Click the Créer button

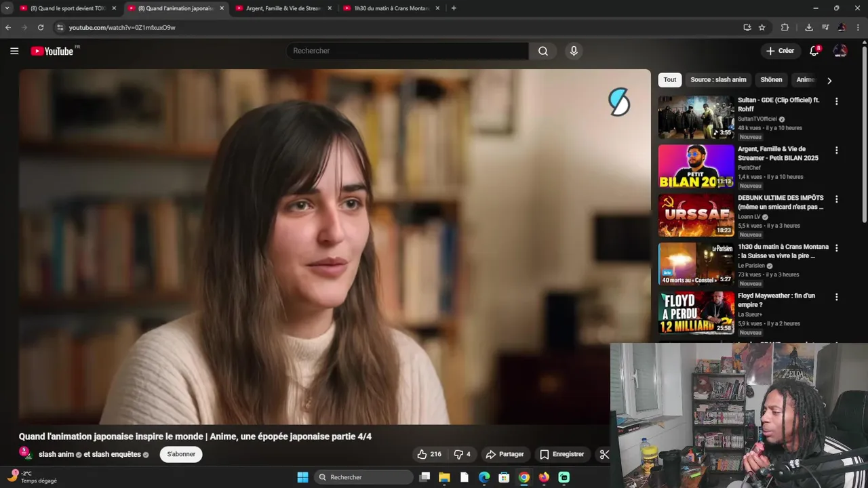780,51
